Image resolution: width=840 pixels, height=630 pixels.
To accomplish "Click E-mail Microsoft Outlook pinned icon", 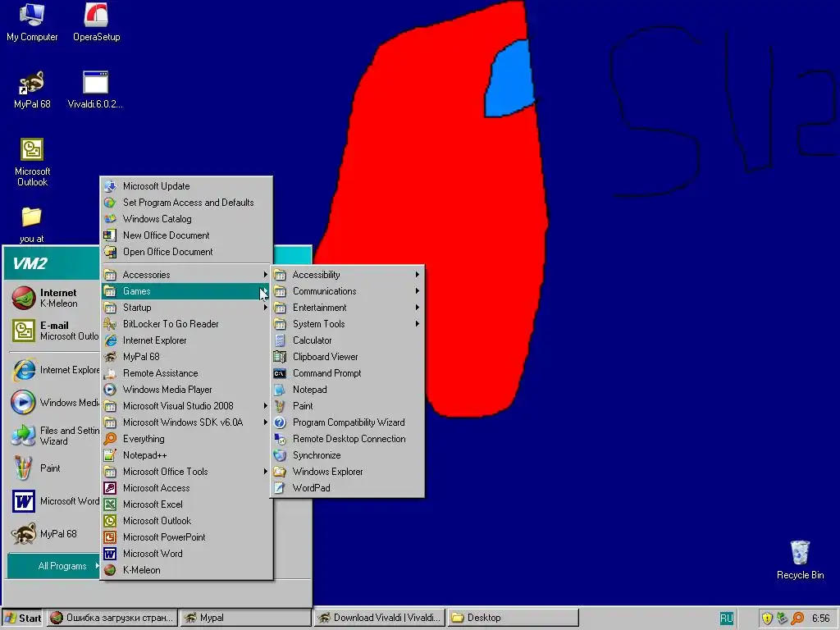I will tap(24, 331).
